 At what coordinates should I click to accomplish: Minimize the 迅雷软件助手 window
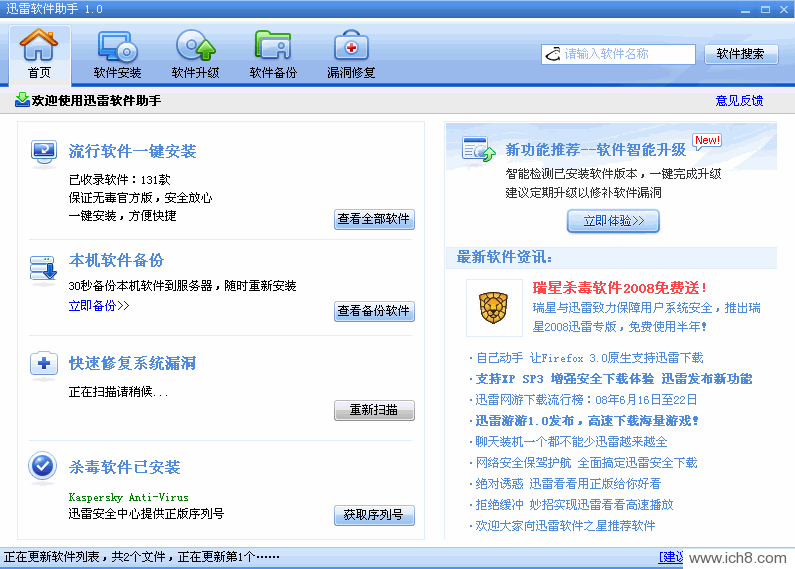(x=745, y=9)
